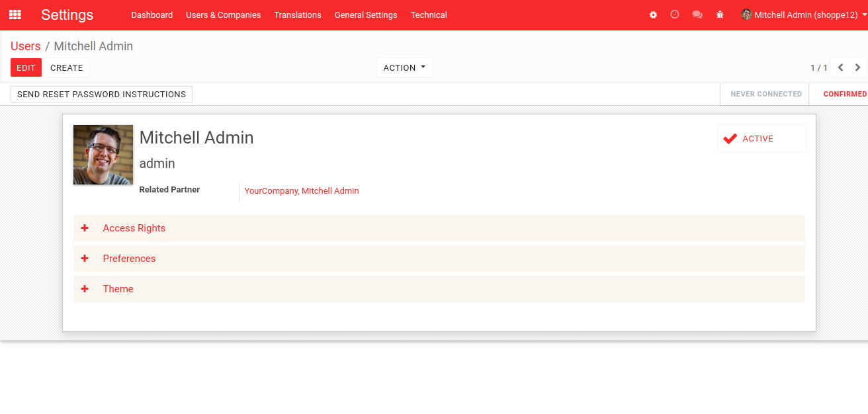Click the Create button
868x414 pixels.
point(67,67)
